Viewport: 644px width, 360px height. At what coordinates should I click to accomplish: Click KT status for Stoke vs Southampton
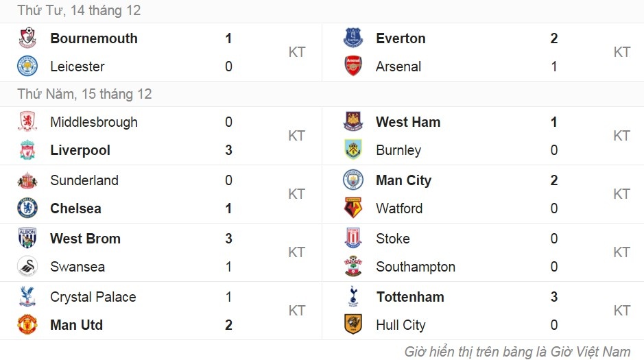point(621,252)
